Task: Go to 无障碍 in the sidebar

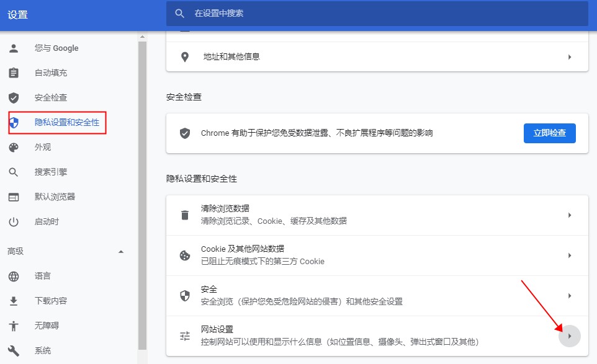Action: click(x=47, y=326)
